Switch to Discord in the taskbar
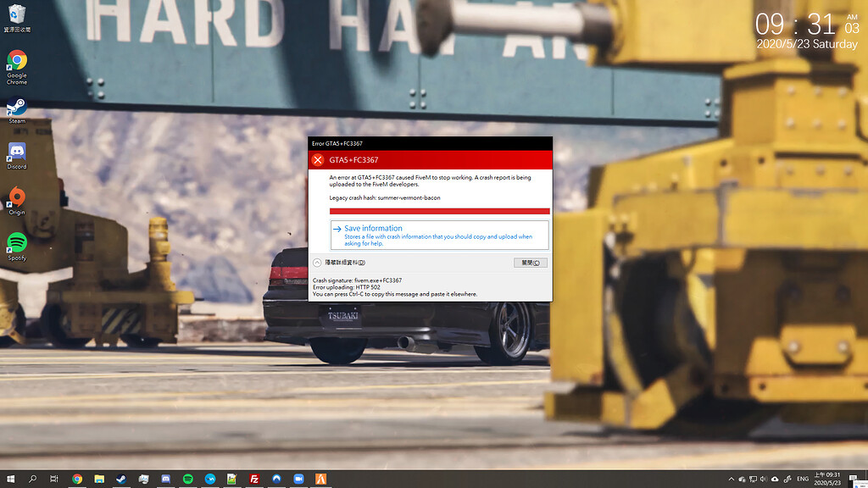The width and height of the screenshot is (868, 488). [165, 480]
